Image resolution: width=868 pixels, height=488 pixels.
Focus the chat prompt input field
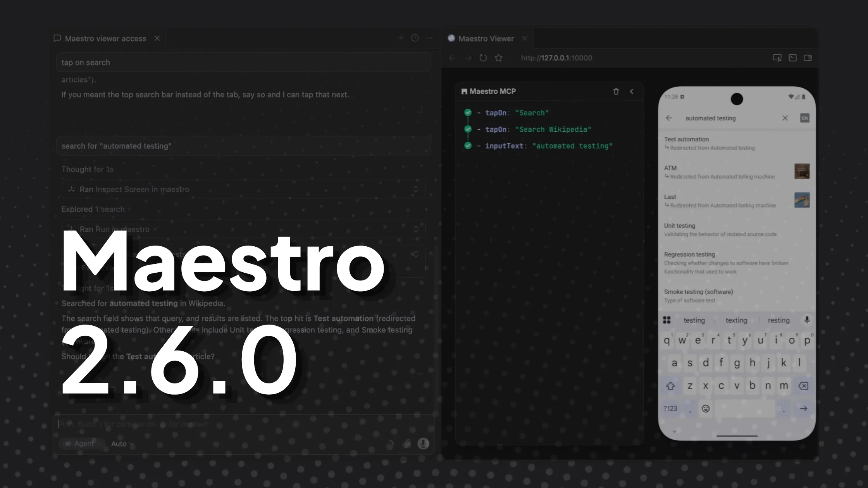[243, 424]
